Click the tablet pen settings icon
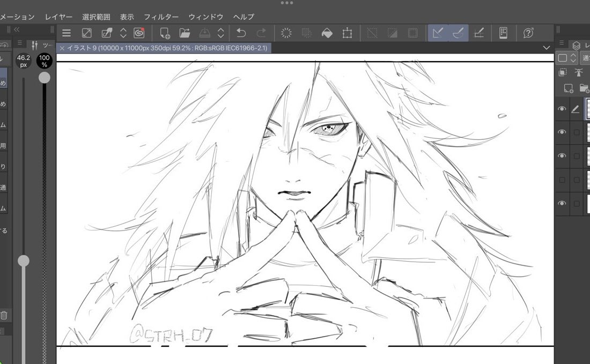 click(x=107, y=33)
